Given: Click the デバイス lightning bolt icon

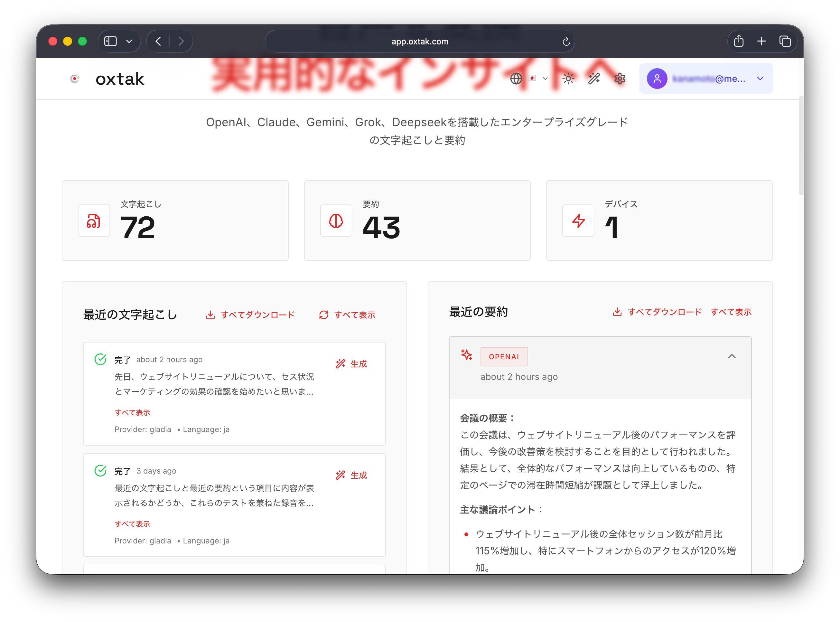Looking at the screenshot, I should point(578,221).
